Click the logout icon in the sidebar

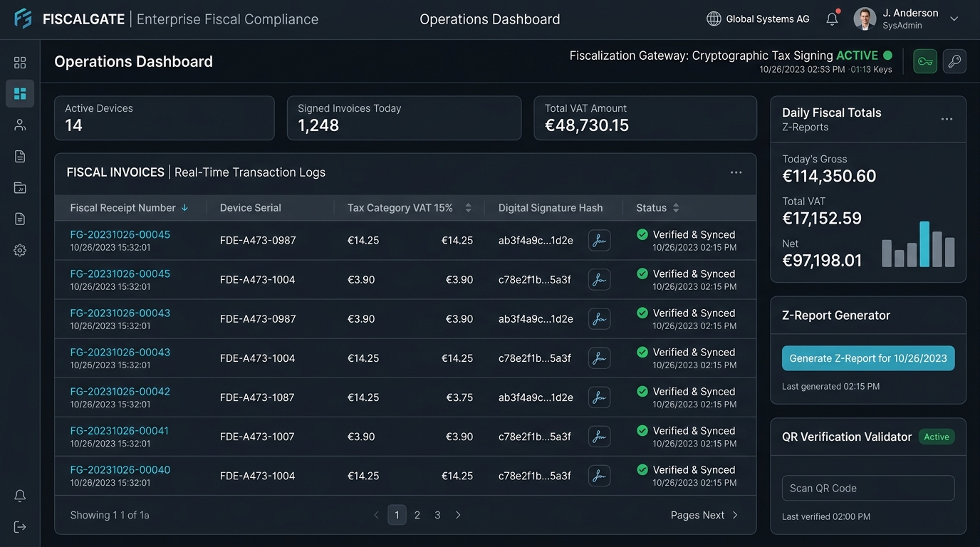[20, 527]
